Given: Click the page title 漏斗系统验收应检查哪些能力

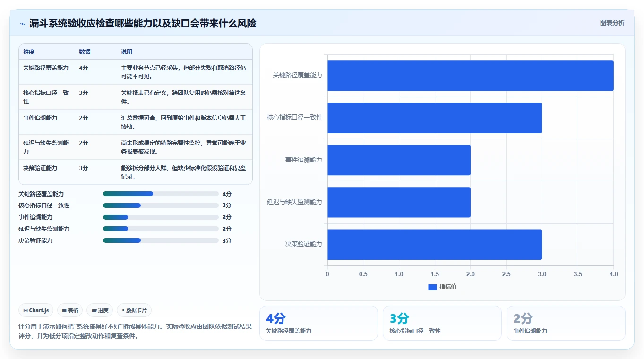Looking at the screenshot, I should point(143,23).
